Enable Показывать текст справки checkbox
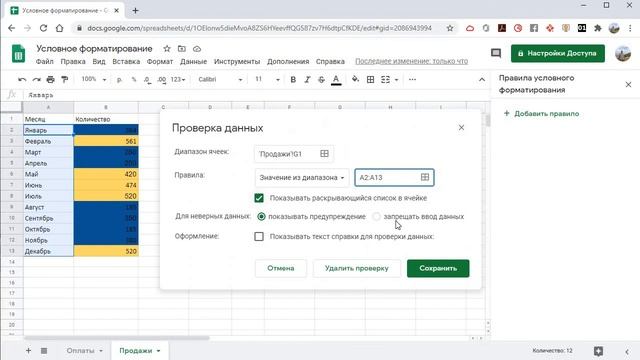This screenshot has width=640, height=360. click(259, 236)
